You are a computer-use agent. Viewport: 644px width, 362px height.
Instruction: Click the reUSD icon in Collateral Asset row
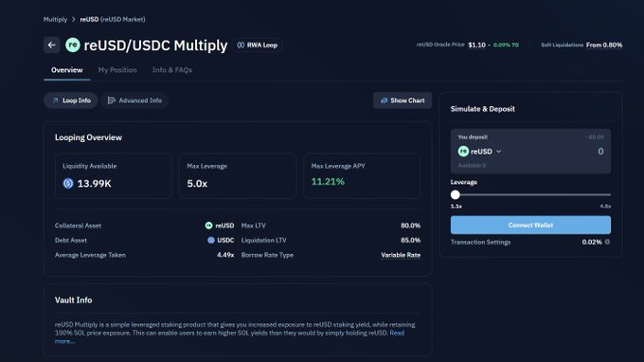(x=208, y=226)
